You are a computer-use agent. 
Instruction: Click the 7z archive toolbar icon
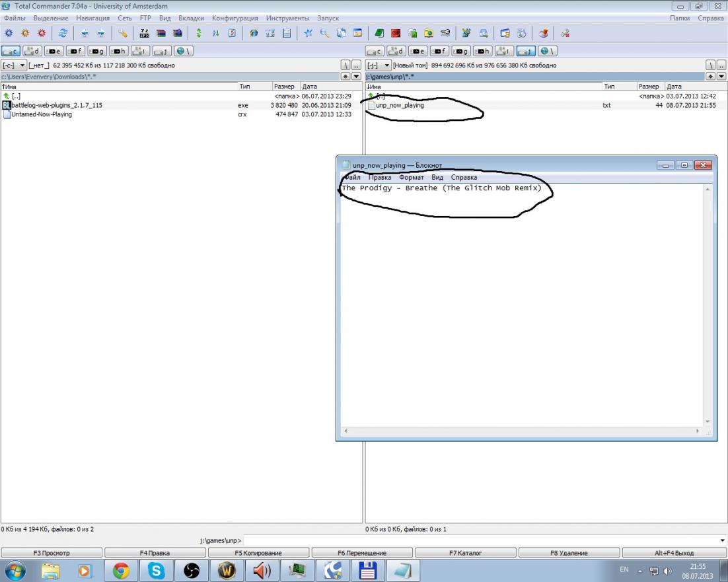pyautogui.click(x=144, y=33)
